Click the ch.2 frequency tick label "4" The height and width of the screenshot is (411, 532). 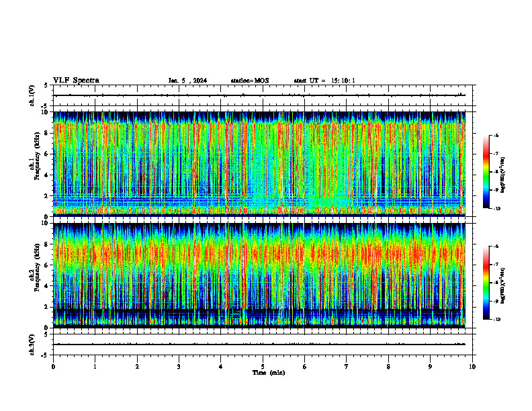[x=47, y=286]
